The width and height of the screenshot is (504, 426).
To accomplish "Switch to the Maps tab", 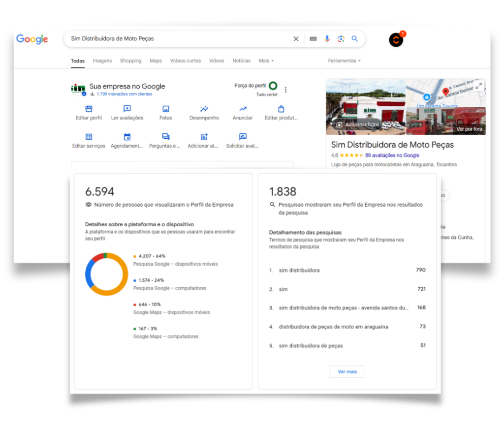I will point(156,61).
